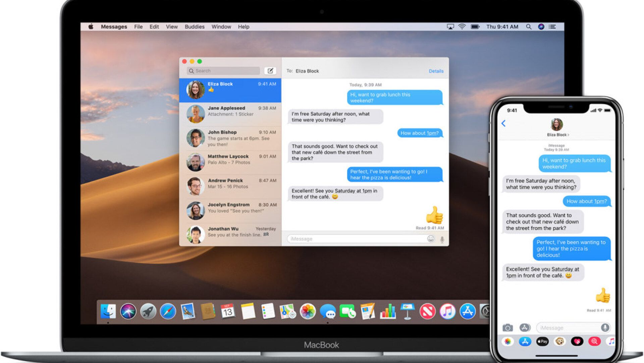Select the Jocelyn Engstrom conversation
This screenshot has height=363, width=644.
[x=230, y=211]
